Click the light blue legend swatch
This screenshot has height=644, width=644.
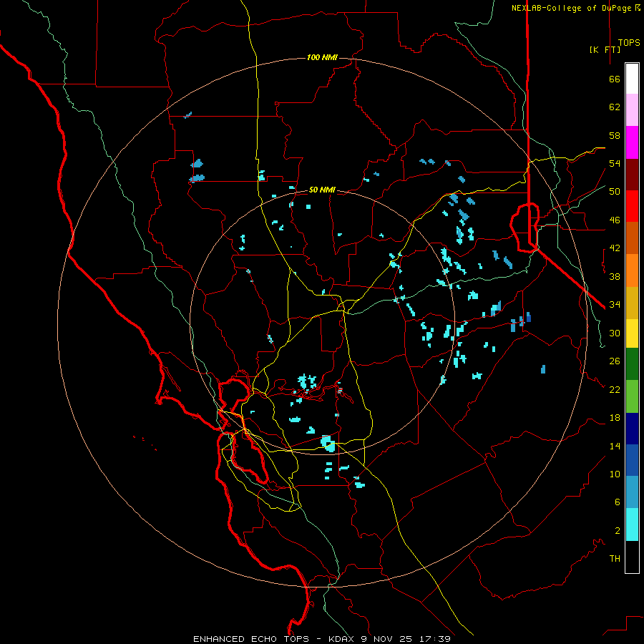tap(632, 492)
